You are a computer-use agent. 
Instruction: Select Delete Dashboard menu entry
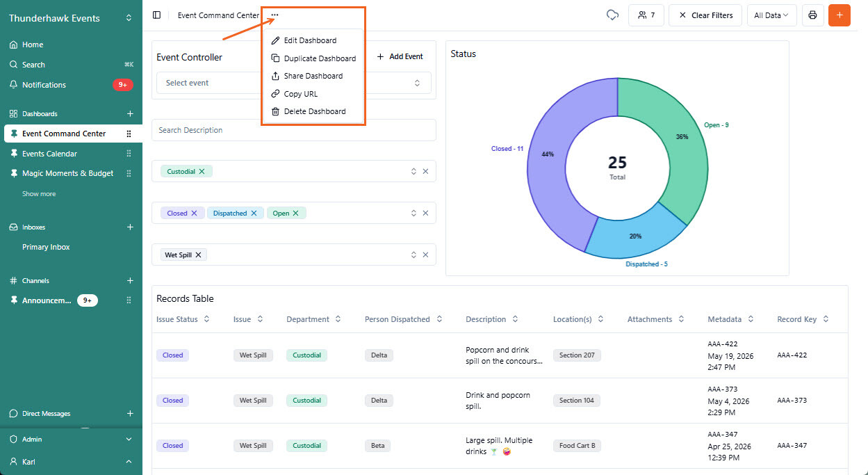tap(313, 111)
